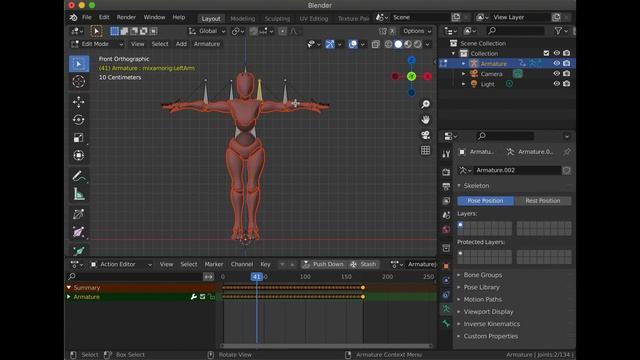Switch orthographic perspective grid icon
Screen dimensions: 640x360
[x=425, y=150]
